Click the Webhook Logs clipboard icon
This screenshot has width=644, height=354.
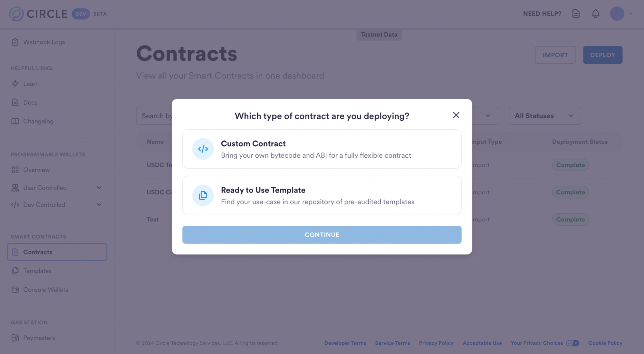[x=15, y=42]
